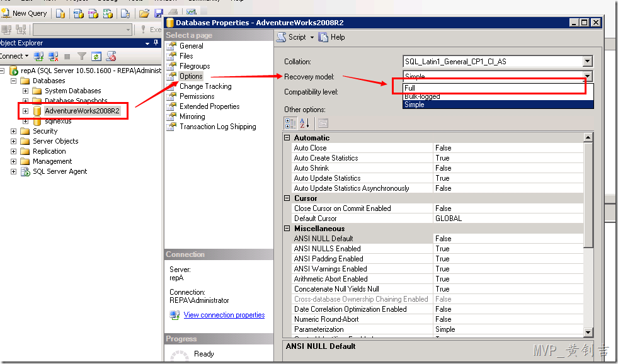Start an Analysis Services DMX query

tap(93, 13)
